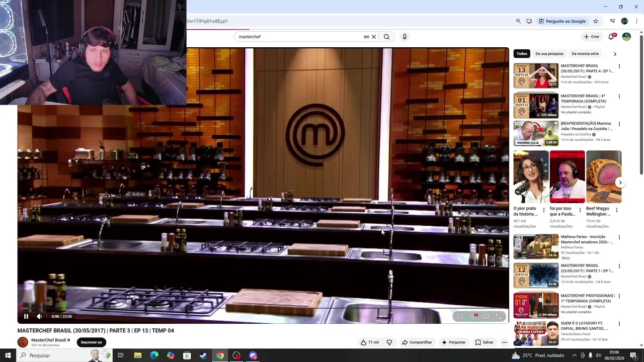644x362 pixels.
Task: Click the Compartilhar share button
Action: 417,342
